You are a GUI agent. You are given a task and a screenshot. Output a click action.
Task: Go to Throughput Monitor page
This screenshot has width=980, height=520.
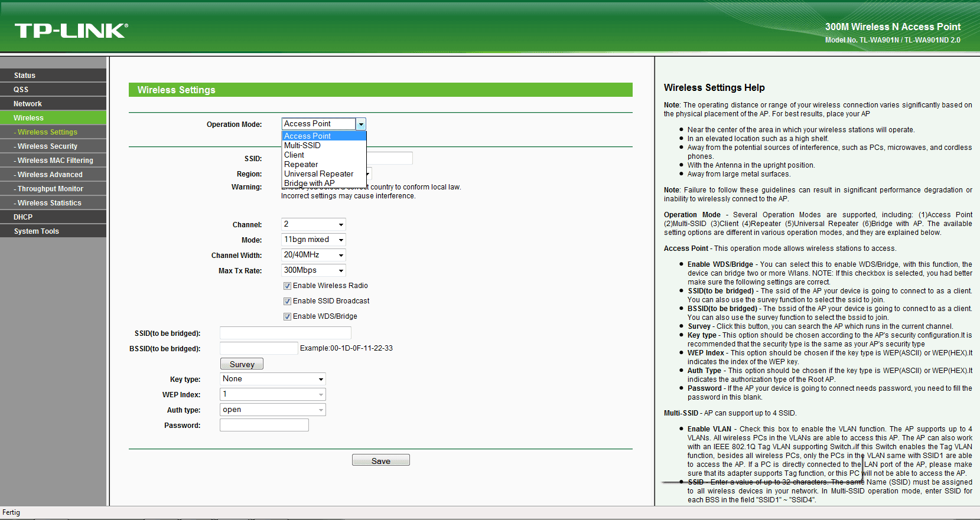click(53, 189)
